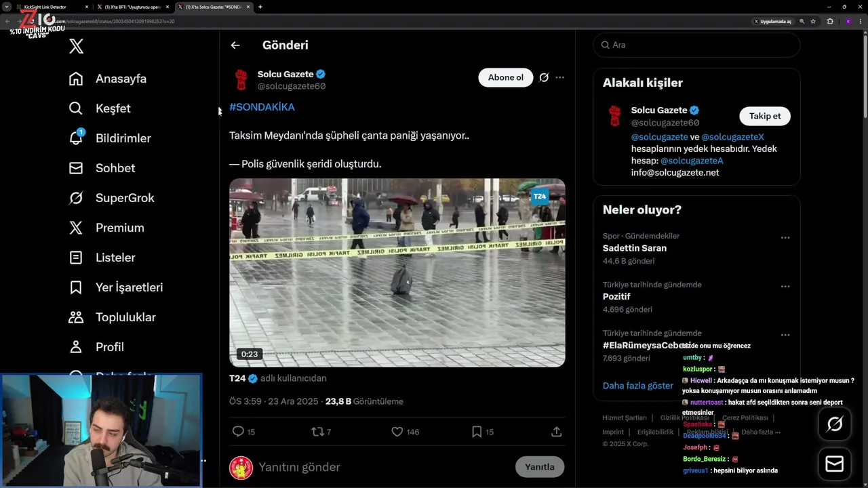Open Keşfet from the sidebar
This screenshot has width=868, height=488.
(x=100, y=108)
